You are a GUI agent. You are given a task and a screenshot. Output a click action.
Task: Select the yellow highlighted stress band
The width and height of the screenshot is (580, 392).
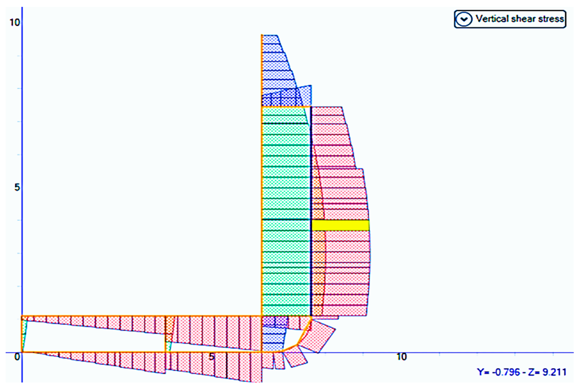point(341,225)
